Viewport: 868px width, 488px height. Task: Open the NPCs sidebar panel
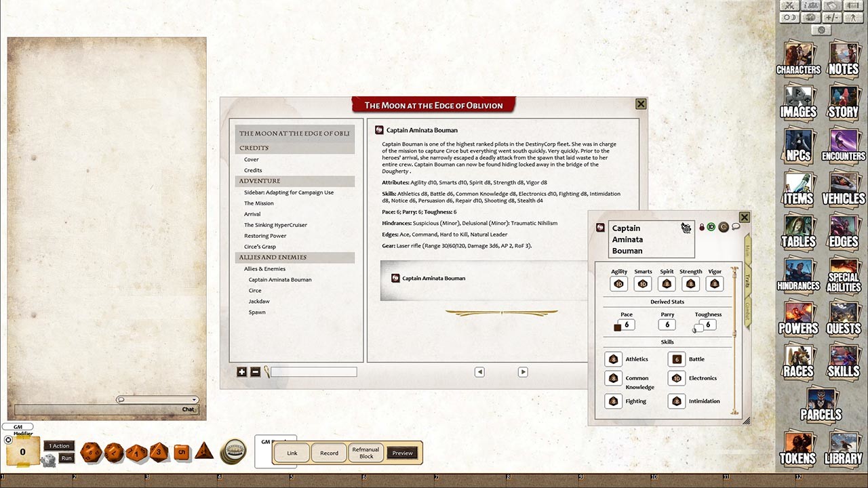(x=798, y=147)
